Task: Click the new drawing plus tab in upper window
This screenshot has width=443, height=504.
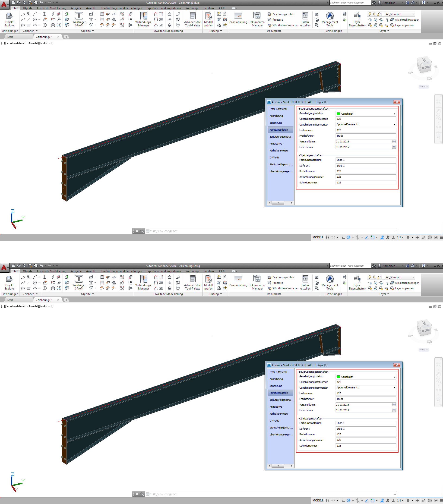Action: [x=66, y=37]
